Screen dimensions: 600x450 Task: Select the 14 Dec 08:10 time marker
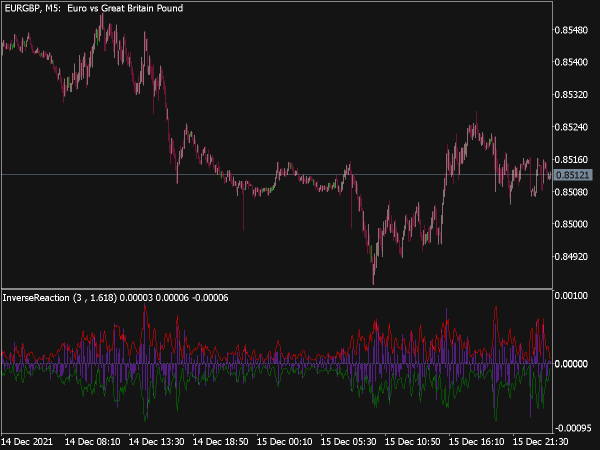[x=93, y=442]
